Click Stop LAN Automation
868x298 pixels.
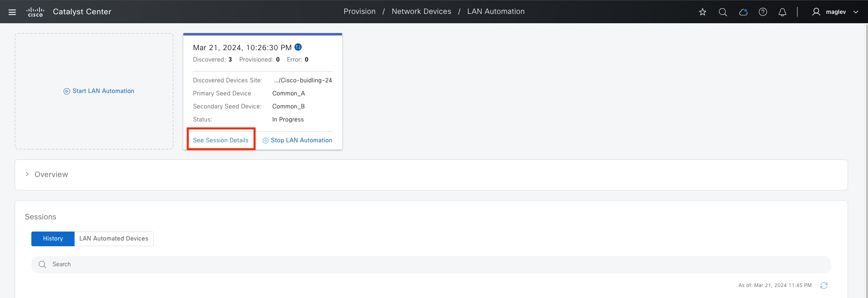pyautogui.click(x=297, y=140)
